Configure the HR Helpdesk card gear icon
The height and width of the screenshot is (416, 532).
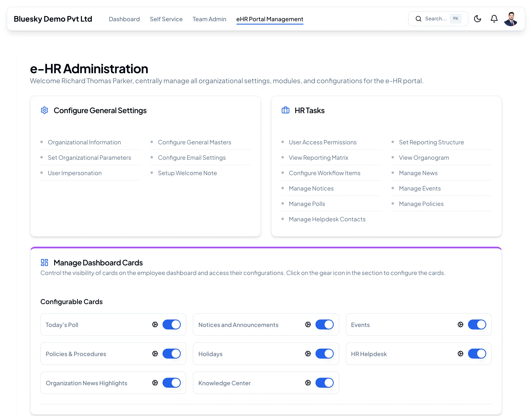tap(460, 354)
